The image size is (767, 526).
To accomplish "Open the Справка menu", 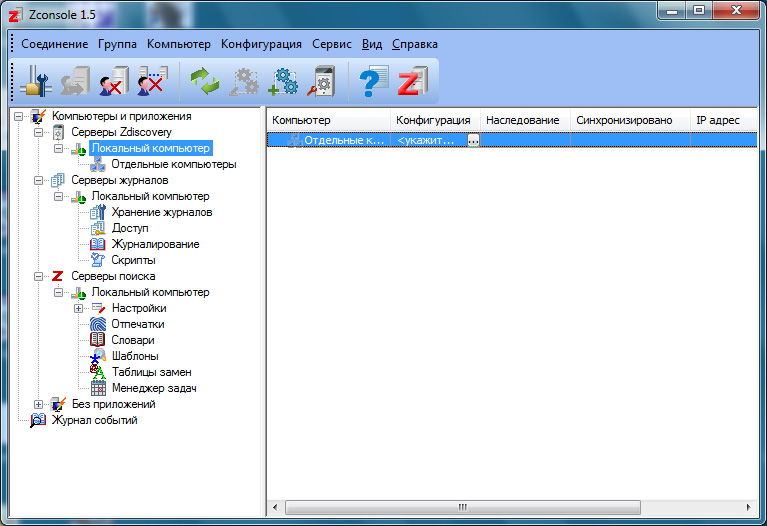I will [x=415, y=44].
